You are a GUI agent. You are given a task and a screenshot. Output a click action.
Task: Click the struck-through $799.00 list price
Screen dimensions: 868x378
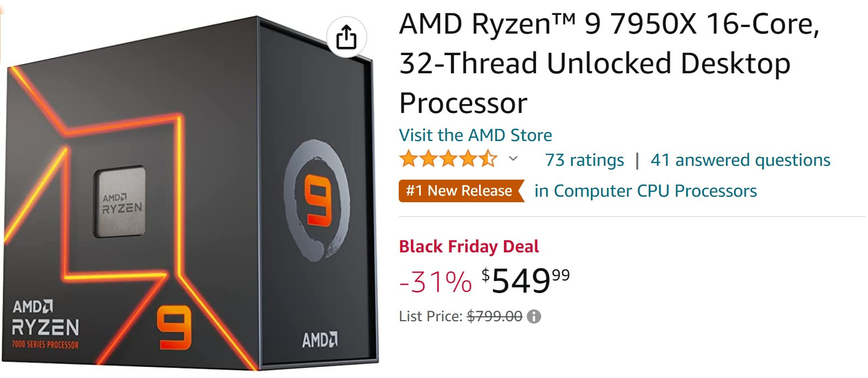[495, 316]
